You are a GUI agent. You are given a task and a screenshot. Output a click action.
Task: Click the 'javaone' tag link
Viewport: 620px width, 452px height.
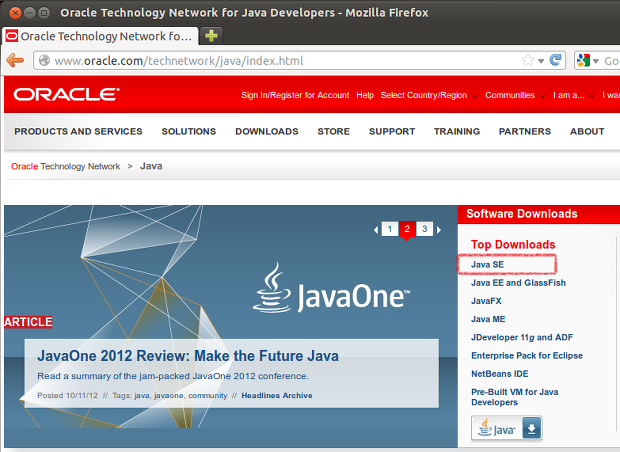tap(168, 395)
